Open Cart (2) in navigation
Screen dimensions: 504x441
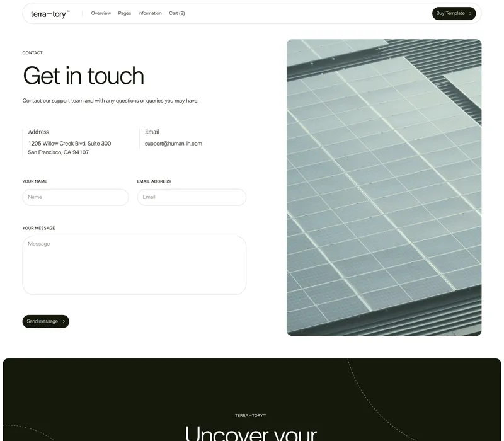[177, 13]
